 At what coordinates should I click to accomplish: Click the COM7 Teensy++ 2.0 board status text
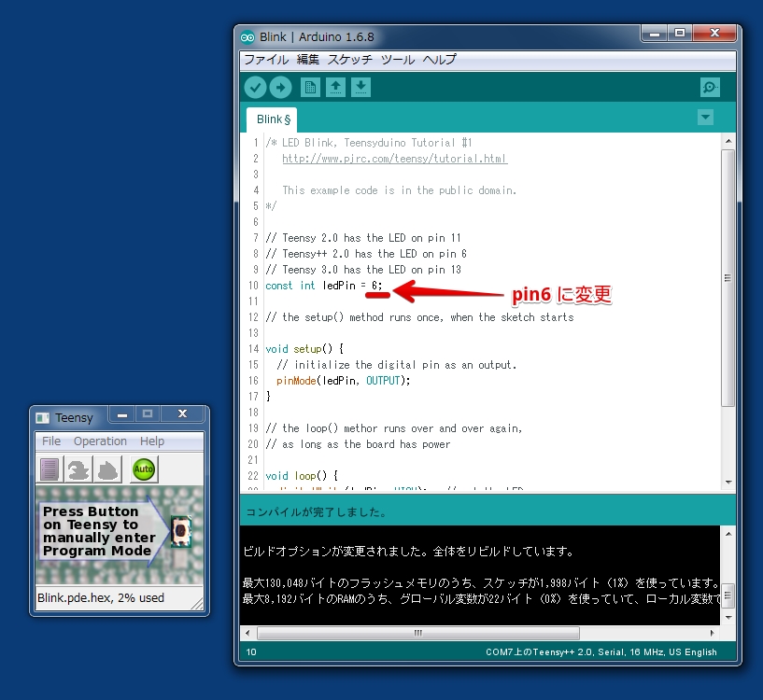[x=601, y=652]
